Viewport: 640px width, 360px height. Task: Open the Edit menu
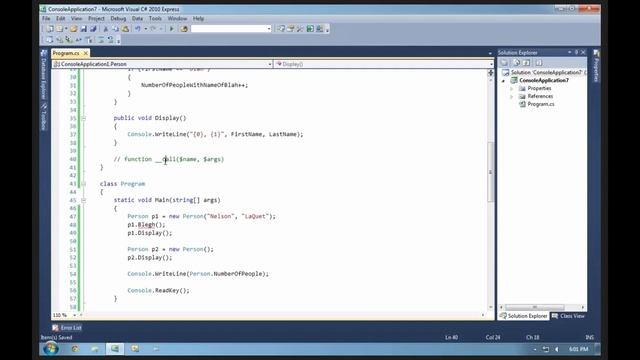click(60, 19)
